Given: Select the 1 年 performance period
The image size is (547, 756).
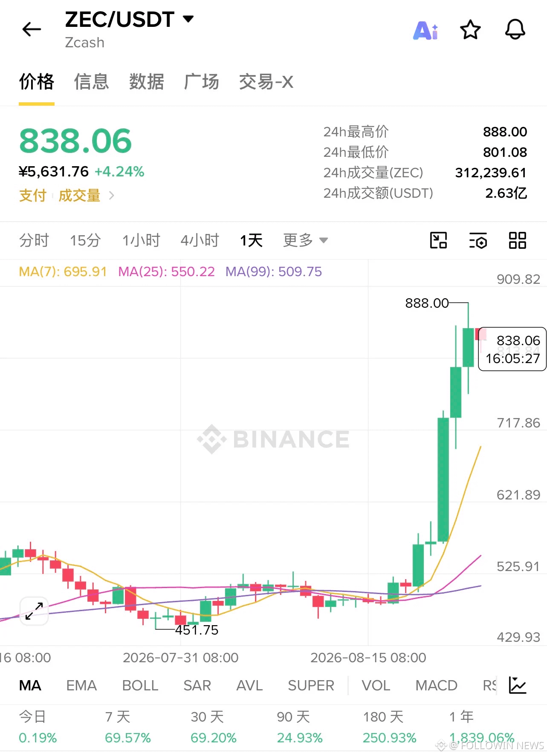Looking at the screenshot, I should click(x=482, y=727).
